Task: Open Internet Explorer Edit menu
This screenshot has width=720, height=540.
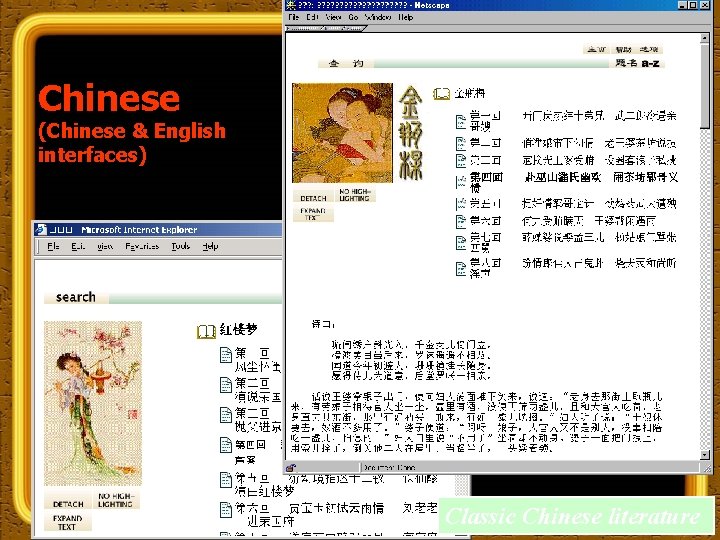Action: [78, 247]
